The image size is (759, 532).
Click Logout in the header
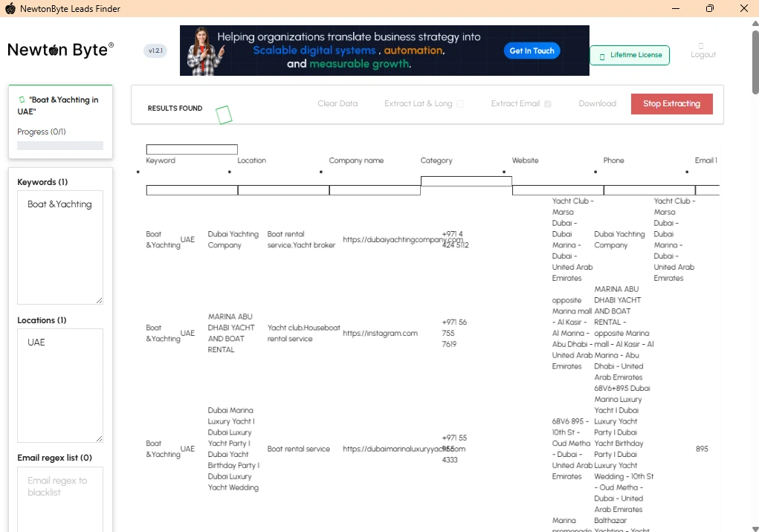(703, 51)
